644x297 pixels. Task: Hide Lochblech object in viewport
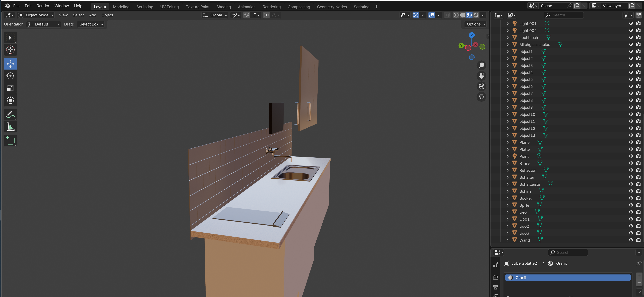pyautogui.click(x=631, y=37)
